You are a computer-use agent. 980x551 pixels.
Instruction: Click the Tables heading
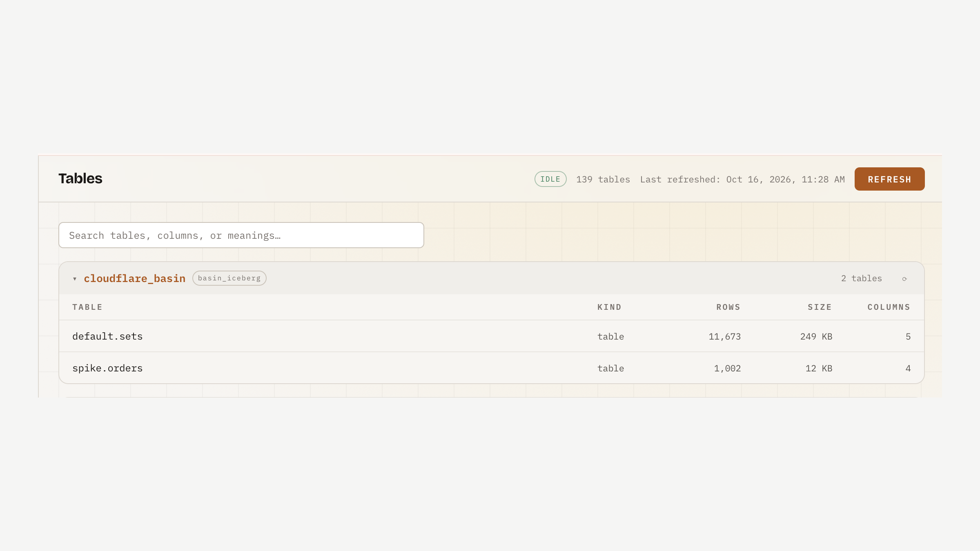click(x=80, y=179)
